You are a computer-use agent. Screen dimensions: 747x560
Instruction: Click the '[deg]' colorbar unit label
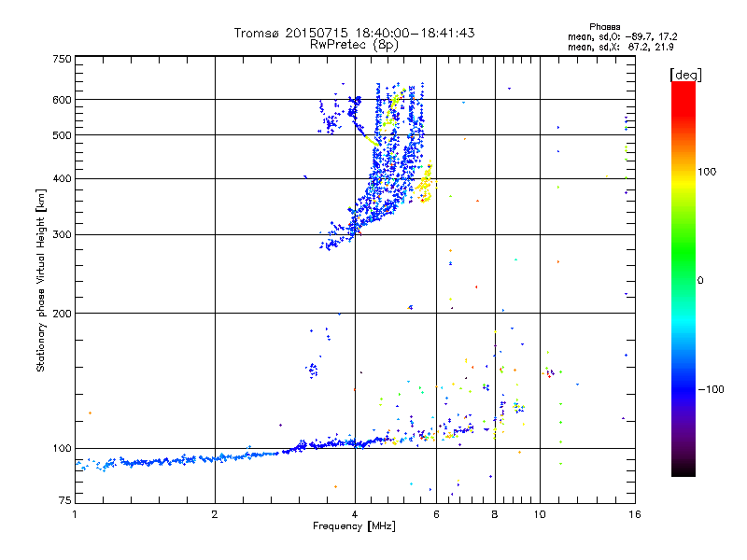(685, 75)
